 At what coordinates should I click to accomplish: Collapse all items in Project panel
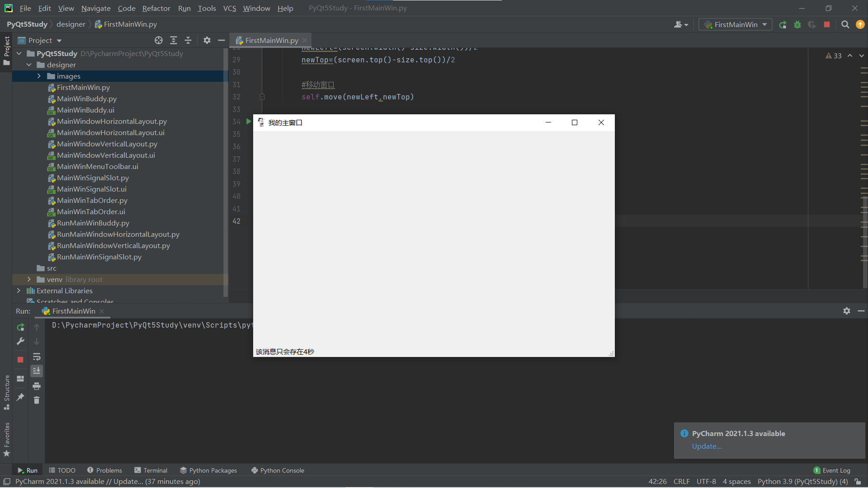click(188, 40)
